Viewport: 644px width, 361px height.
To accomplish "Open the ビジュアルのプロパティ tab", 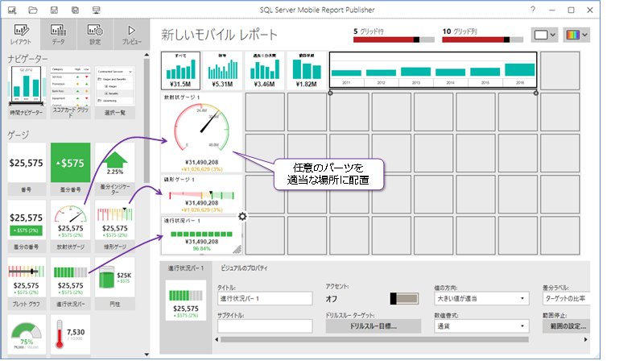I will [x=244, y=268].
